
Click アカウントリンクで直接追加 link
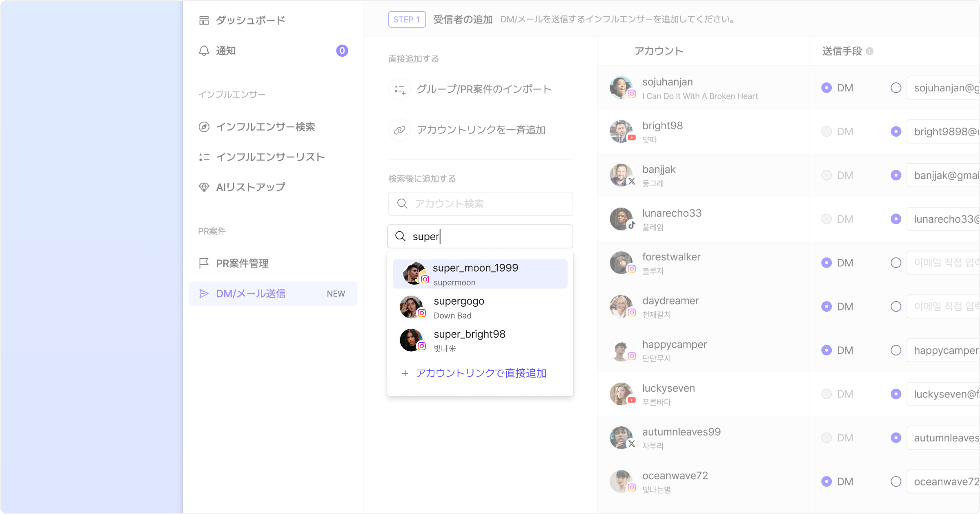481,373
